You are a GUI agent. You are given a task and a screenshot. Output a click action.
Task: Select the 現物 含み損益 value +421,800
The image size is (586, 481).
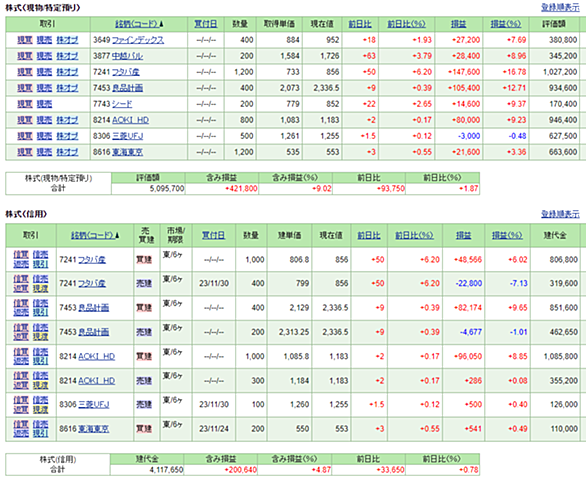click(x=241, y=189)
